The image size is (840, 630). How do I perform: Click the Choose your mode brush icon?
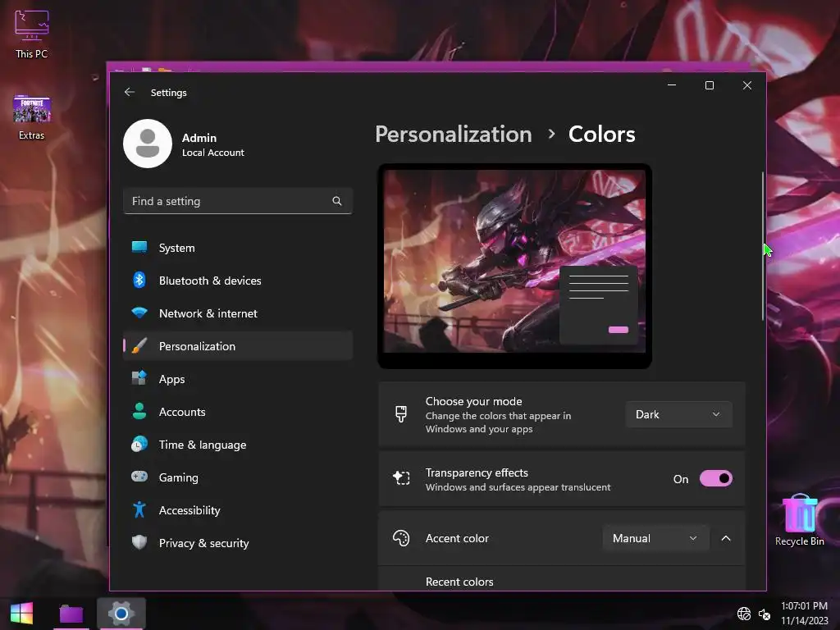click(x=400, y=414)
